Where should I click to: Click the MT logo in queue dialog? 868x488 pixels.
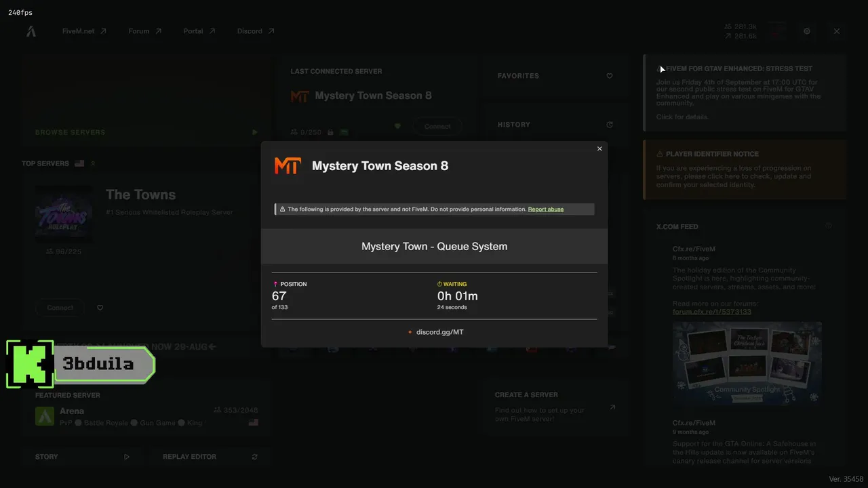(x=287, y=166)
